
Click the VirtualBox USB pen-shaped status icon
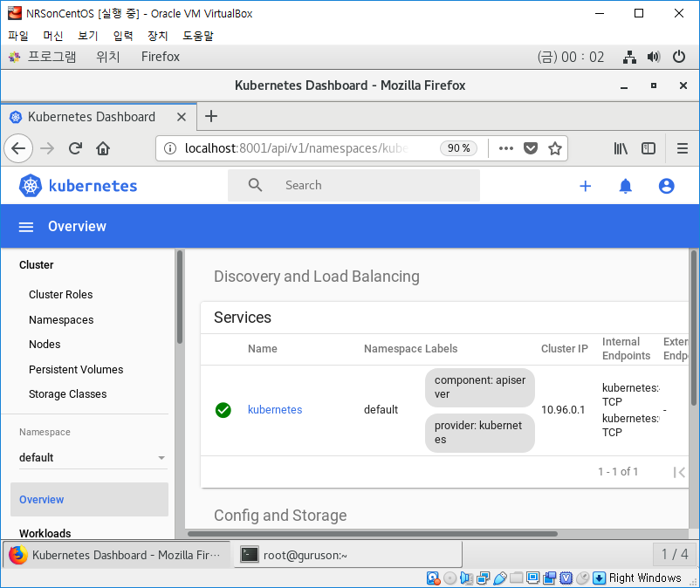pyautogui.click(x=499, y=578)
